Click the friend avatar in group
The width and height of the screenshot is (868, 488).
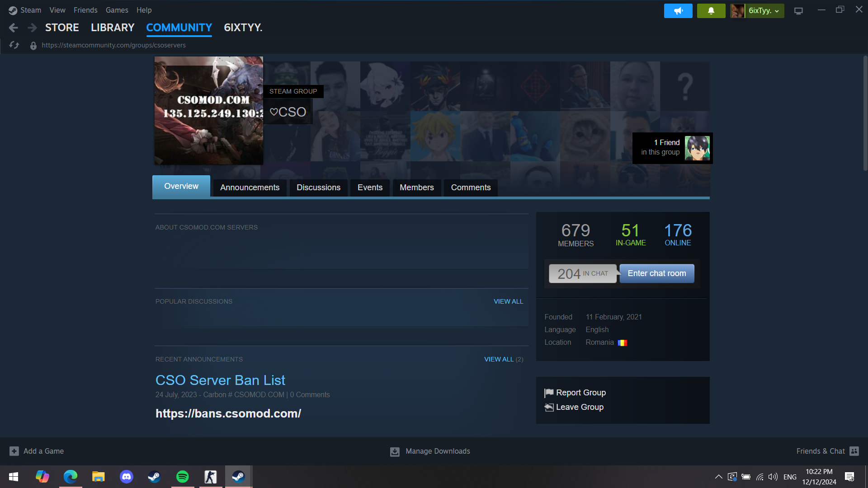[x=697, y=148]
